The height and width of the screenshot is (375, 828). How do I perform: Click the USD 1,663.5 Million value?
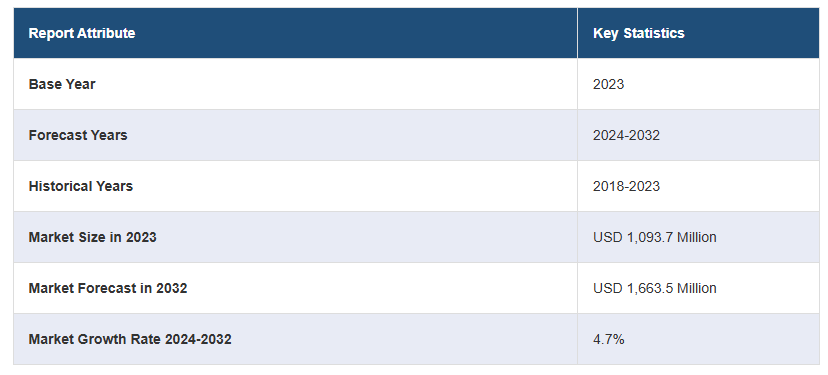point(655,288)
